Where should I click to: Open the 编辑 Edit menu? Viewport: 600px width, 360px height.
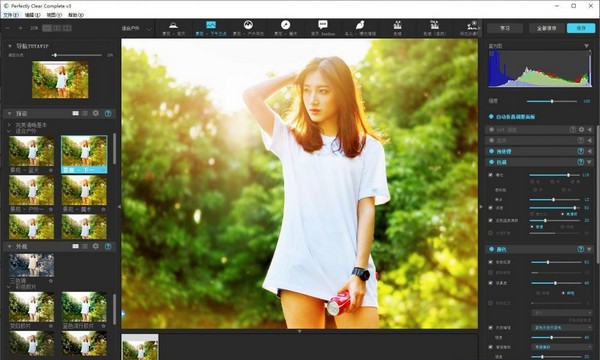tap(33, 15)
